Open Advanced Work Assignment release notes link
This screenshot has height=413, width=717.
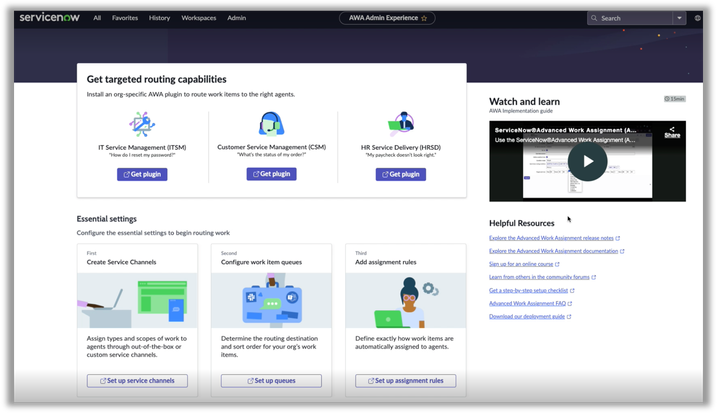[551, 238]
